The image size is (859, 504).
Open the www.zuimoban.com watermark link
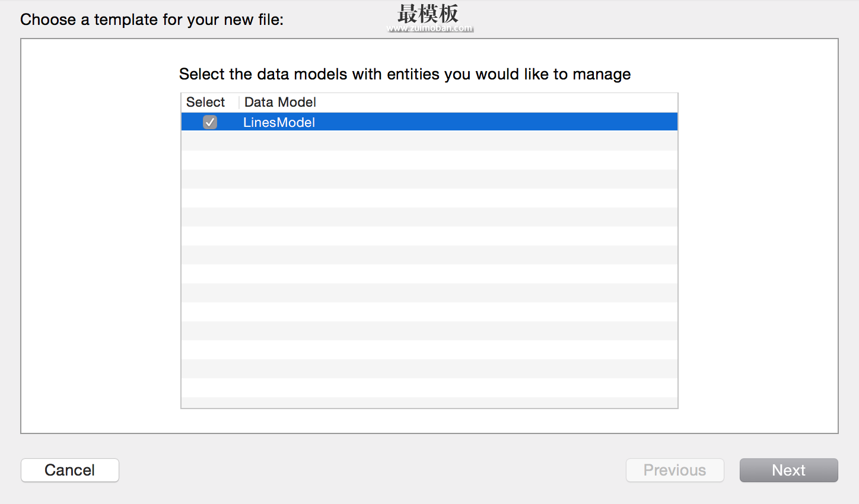430,28
